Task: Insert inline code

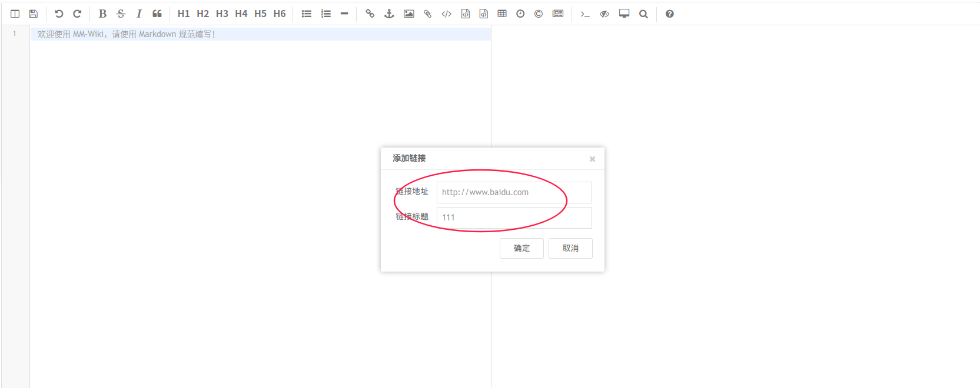Action: pyautogui.click(x=447, y=14)
